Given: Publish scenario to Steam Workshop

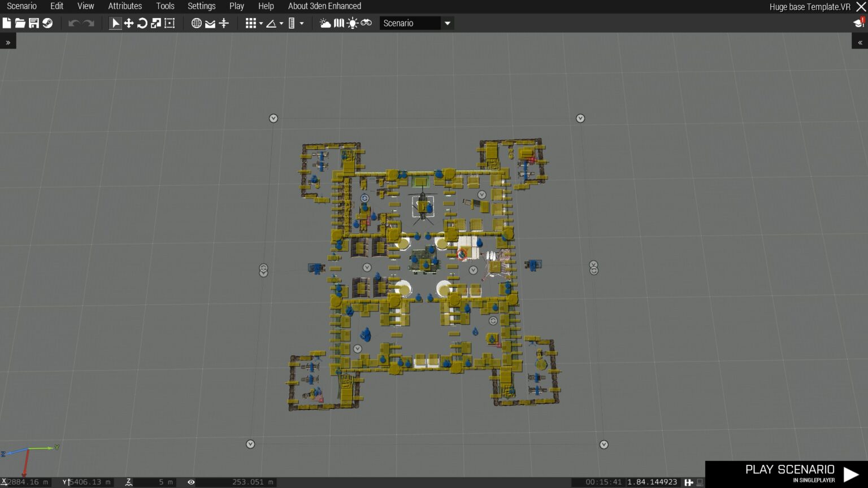Looking at the screenshot, I should click(x=47, y=23).
